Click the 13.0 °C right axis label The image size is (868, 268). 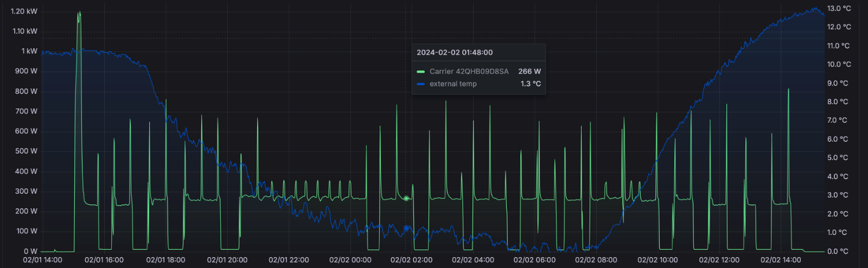pos(839,9)
